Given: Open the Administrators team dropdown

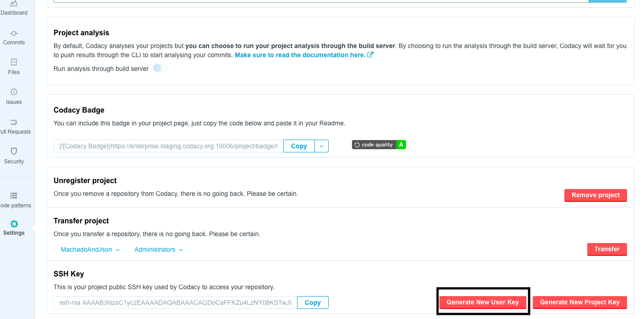Looking at the screenshot, I should [158, 250].
